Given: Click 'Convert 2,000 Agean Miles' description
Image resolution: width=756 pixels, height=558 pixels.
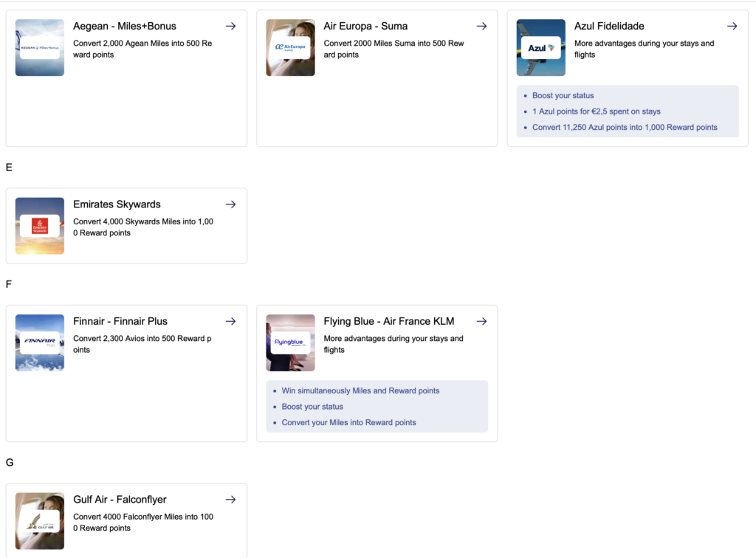Looking at the screenshot, I should (x=142, y=49).
